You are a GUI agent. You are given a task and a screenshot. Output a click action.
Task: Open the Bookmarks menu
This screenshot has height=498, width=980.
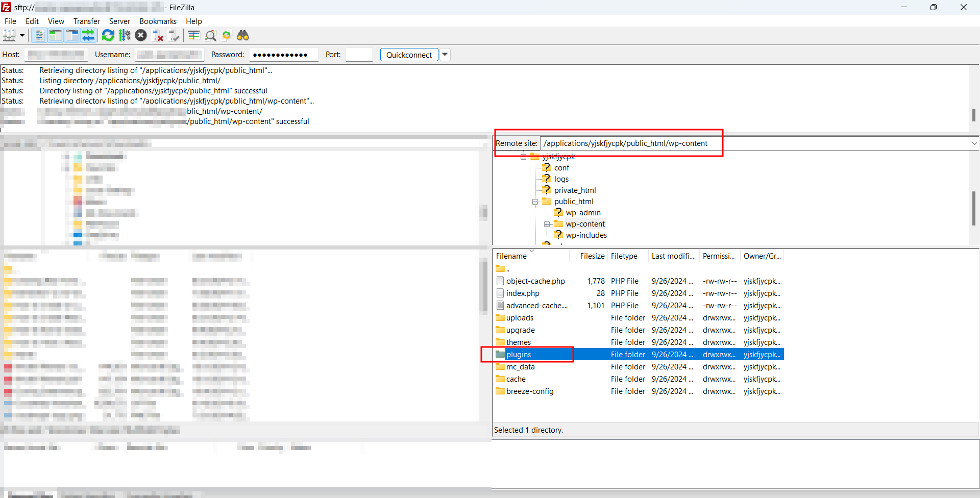click(x=158, y=21)
